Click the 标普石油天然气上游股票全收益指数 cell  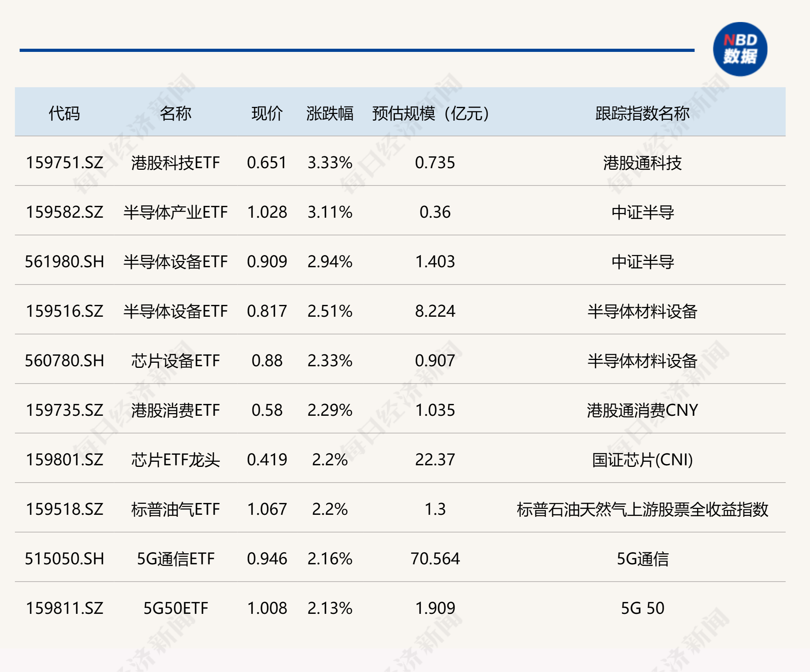(643, 509)
